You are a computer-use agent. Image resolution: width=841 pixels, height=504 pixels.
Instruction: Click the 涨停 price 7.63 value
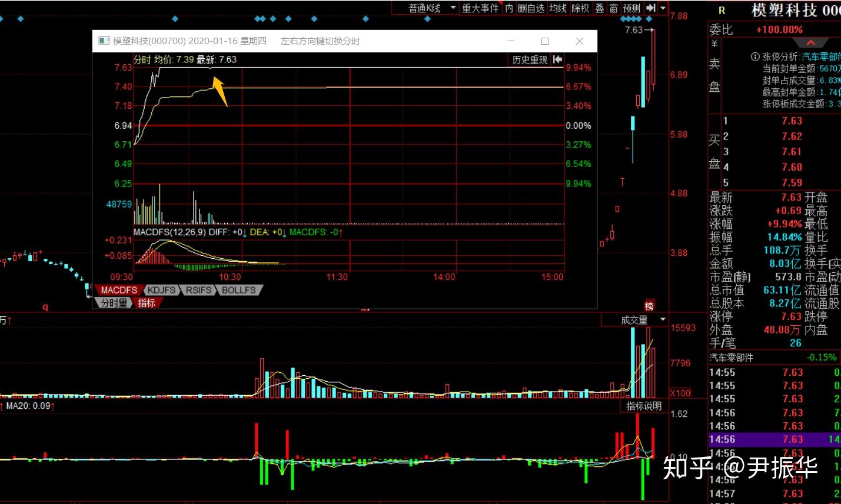pos(792,316)
